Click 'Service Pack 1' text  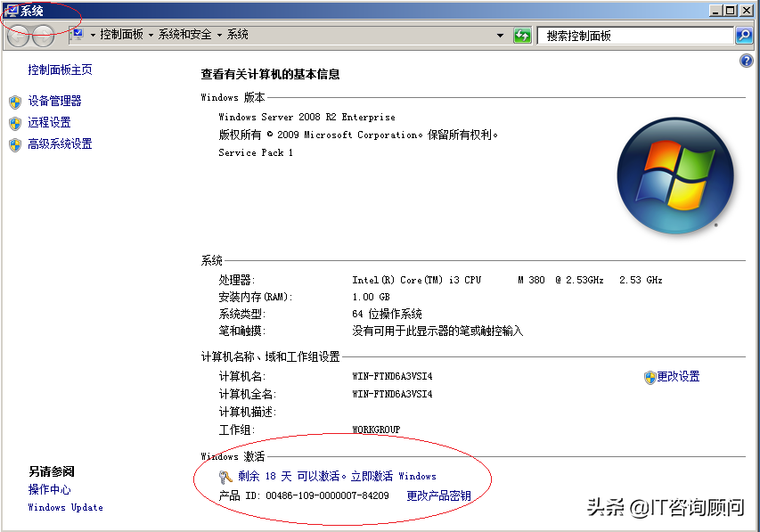pos(256,152)
